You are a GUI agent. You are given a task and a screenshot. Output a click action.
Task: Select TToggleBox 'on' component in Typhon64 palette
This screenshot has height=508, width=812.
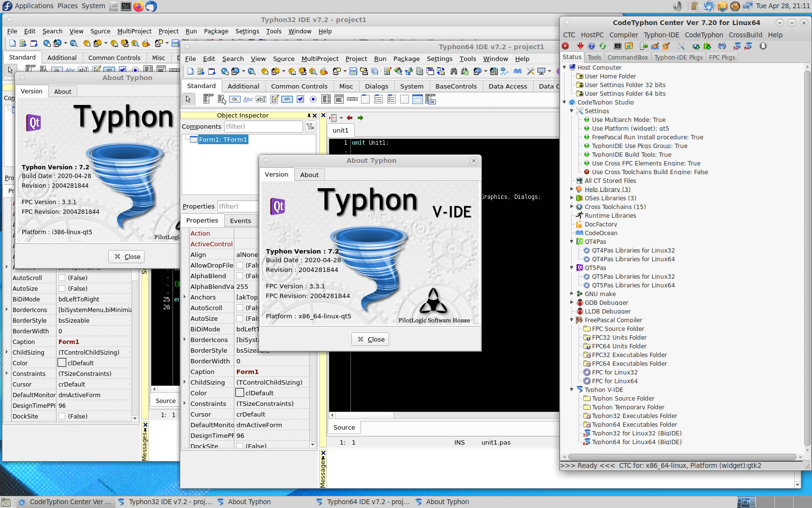tap(287, 99)
